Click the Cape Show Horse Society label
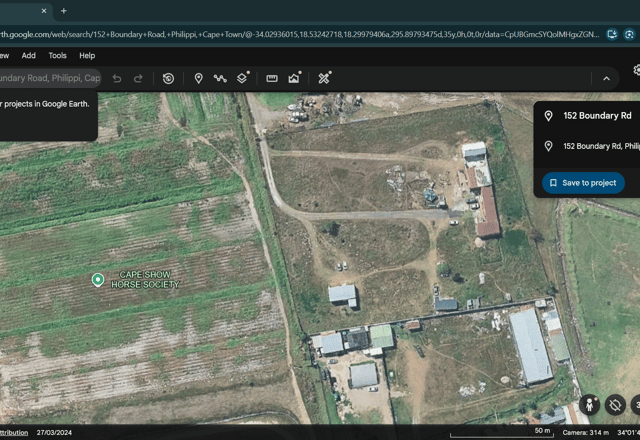640x440 pixels. click(145, 280)
